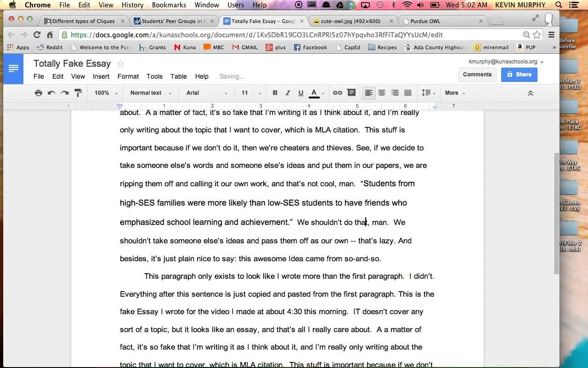Print the document with the printer icon
The image size is (588, 368).
click(39, 93)
